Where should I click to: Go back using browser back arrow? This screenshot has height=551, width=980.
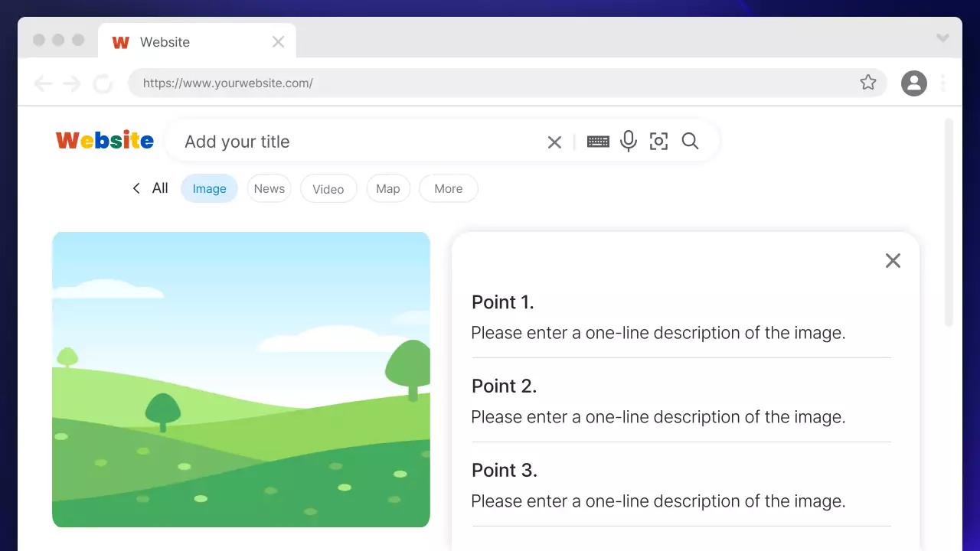(44, 83)
